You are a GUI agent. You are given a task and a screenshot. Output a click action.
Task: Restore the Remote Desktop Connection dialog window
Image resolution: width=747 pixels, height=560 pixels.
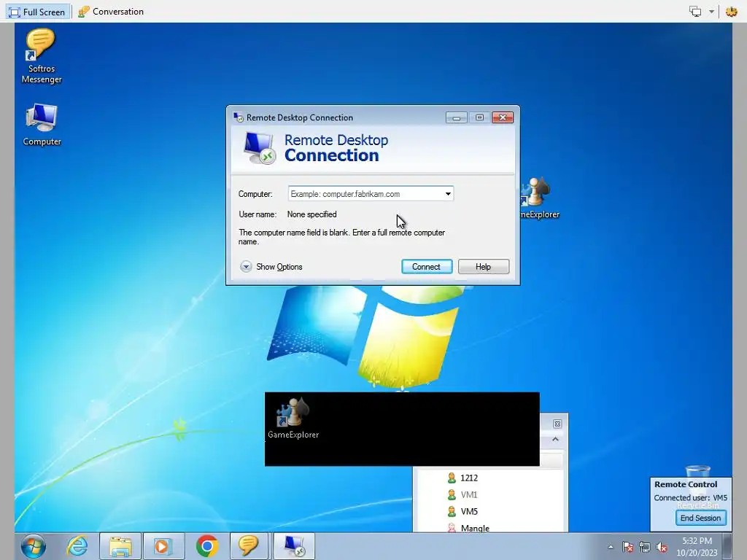(479, 117)
